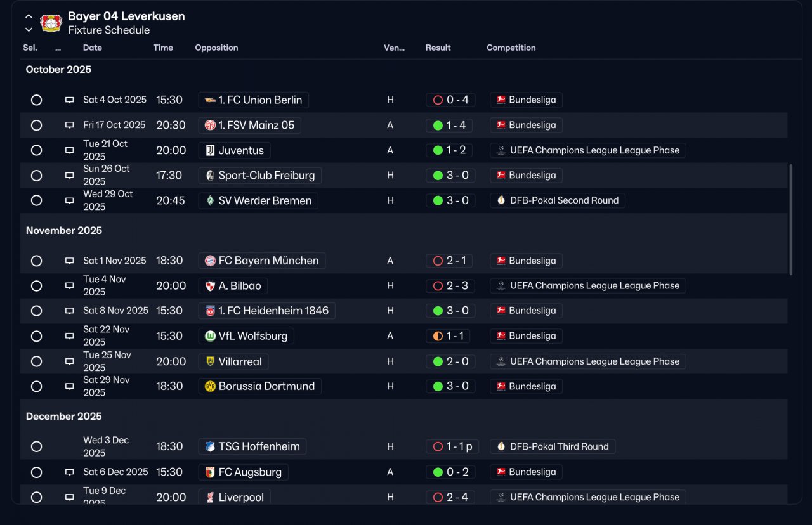This screenshot has width=812, height=525.
Task: Click the TV icon for Juventus match
Action: coord(70,150)
